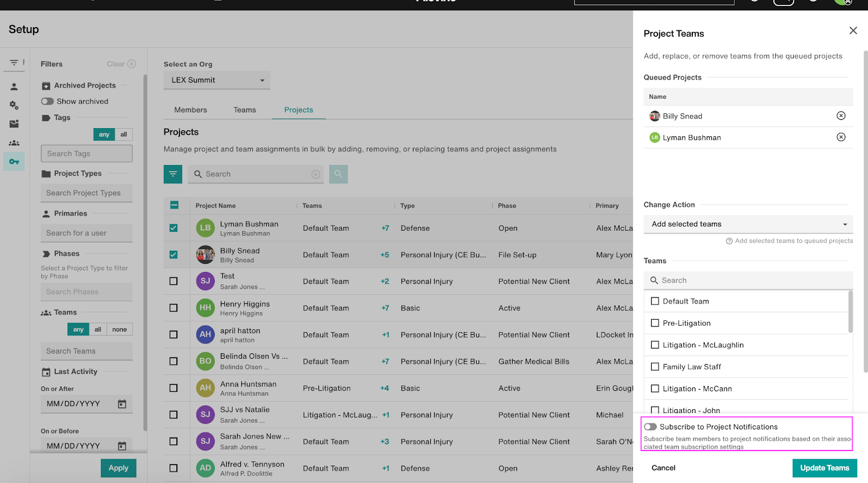This screenshot has height=483, width=868.
Task: Toggle Show archived switch
Action: click(47, 101)
